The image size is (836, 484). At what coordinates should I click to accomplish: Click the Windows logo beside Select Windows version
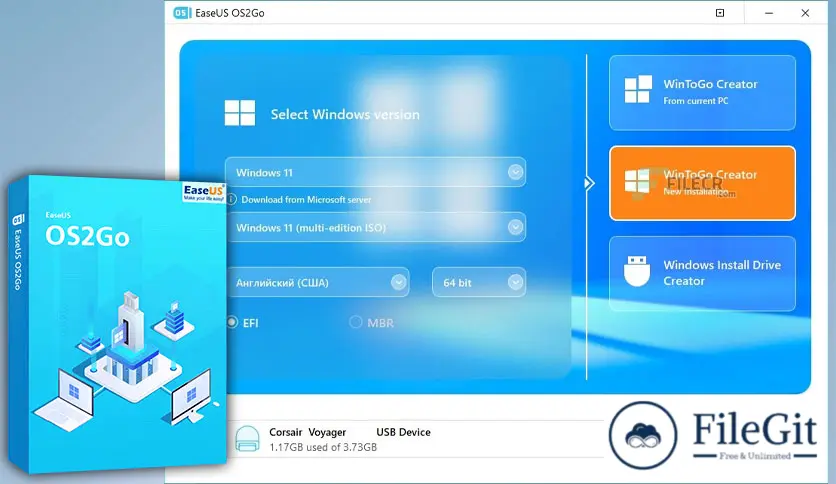tap(240, 113)
